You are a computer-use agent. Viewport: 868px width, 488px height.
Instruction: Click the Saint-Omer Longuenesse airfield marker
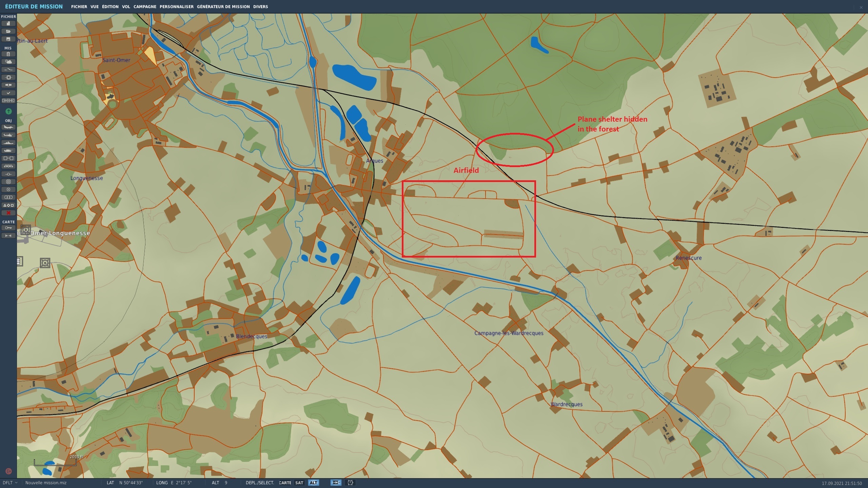coord(26,230)
